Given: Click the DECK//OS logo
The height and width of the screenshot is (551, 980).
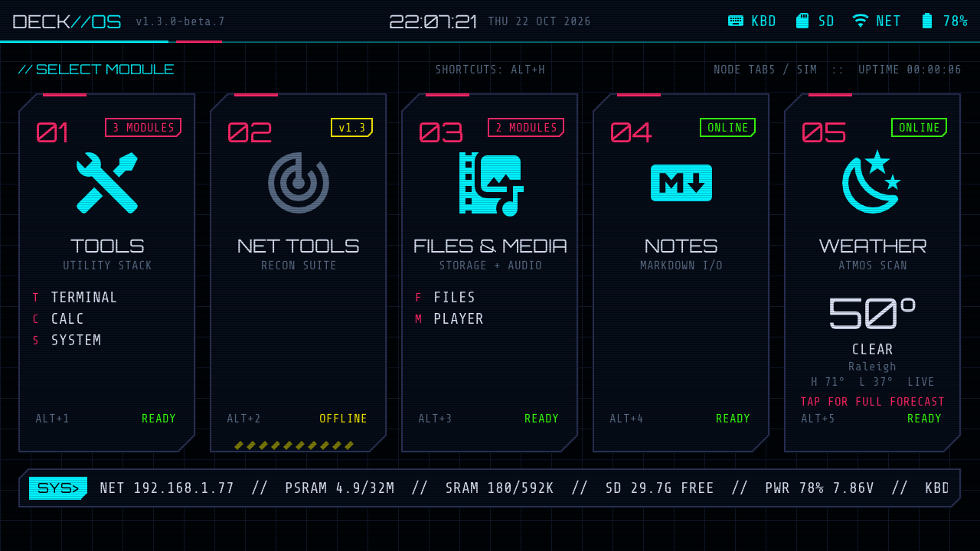Looking at the screenshot, I should (67, 21).
